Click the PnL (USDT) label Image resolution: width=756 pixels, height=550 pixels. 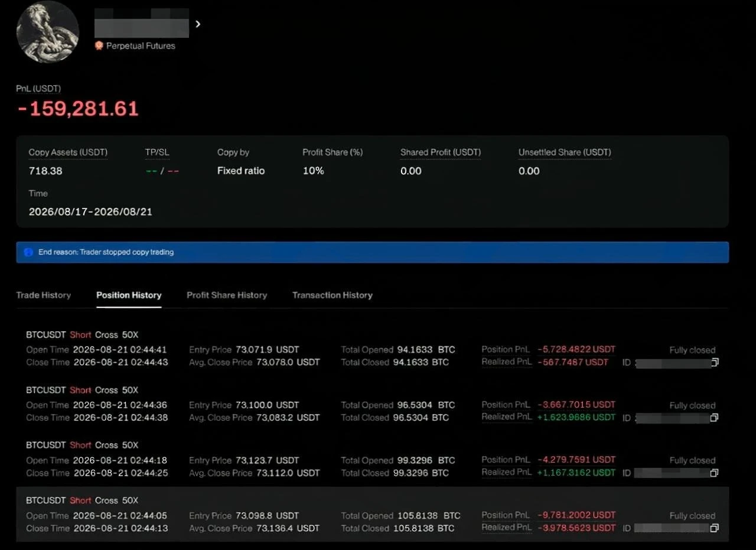click(x=38, y=89)
